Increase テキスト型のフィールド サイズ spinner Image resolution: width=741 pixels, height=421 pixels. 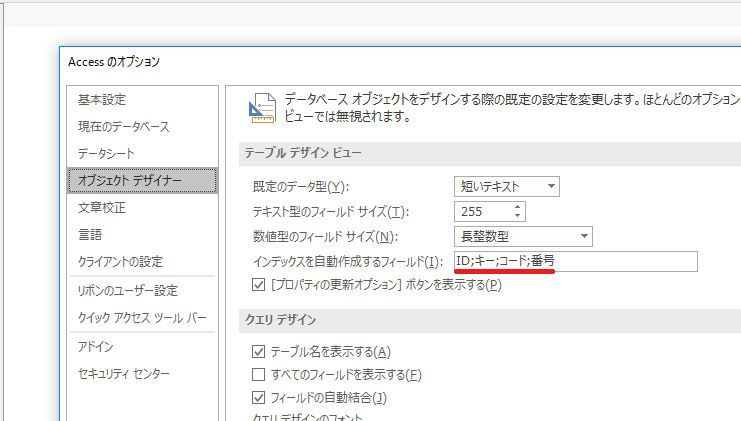click(517, 207)
